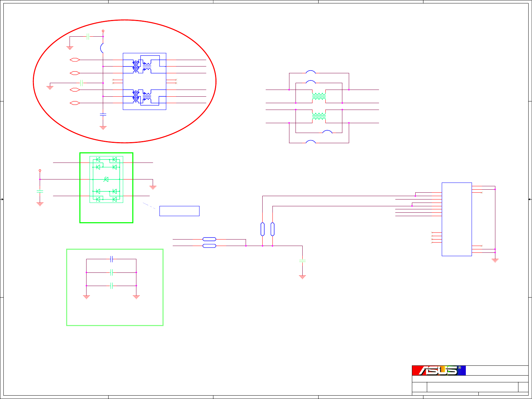532x399 pixels.
Task: Select the blue transformer block inside the red ellipse
Action: coord(145,81)
